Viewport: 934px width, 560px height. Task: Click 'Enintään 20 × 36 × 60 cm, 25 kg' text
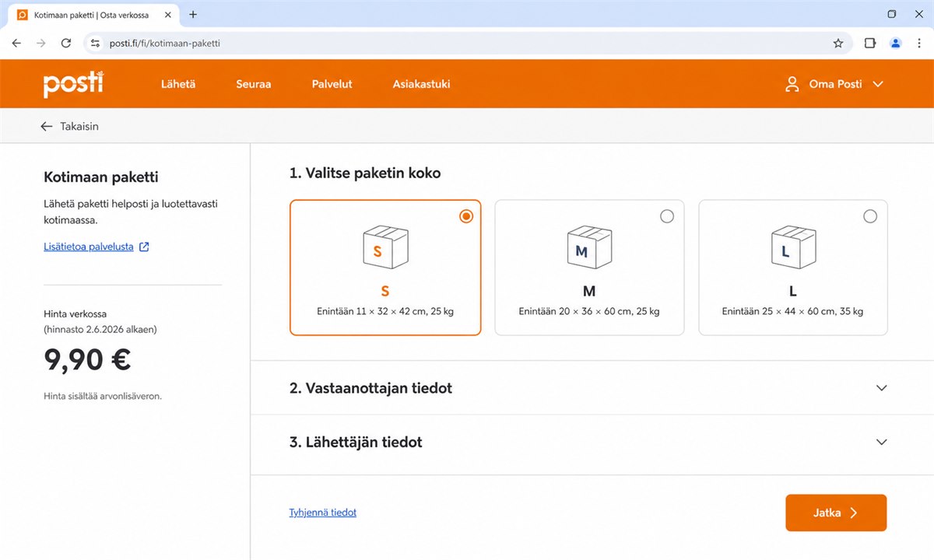[589, 312]
